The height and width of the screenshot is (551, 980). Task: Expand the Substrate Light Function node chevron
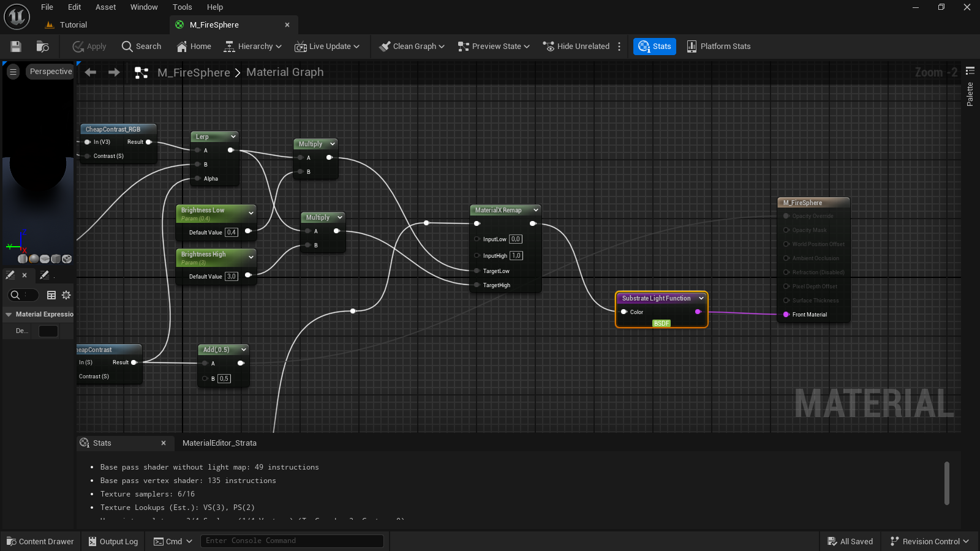tap(701, 298)
